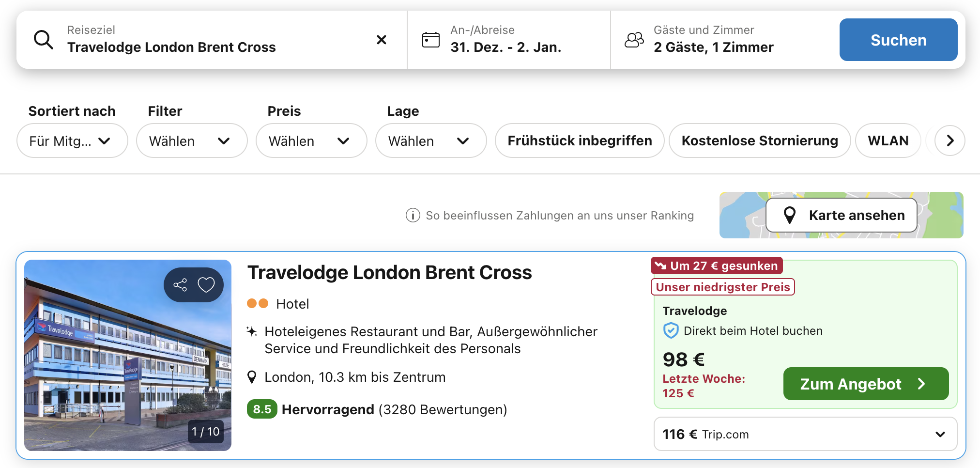Click the search magnifier icon
Viewport: 980px width, 468px height.
[44, 40]
